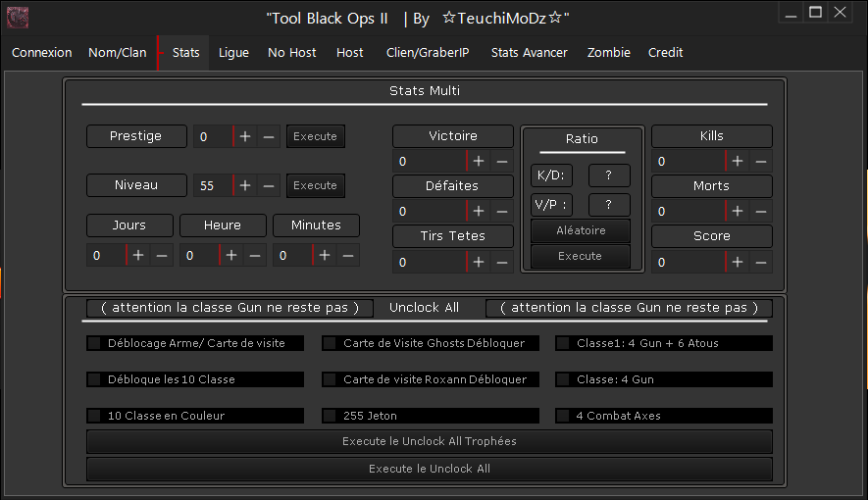The image size is (868, 500).
Task: Decrement the Jours counter
Action: coord(162,256)
